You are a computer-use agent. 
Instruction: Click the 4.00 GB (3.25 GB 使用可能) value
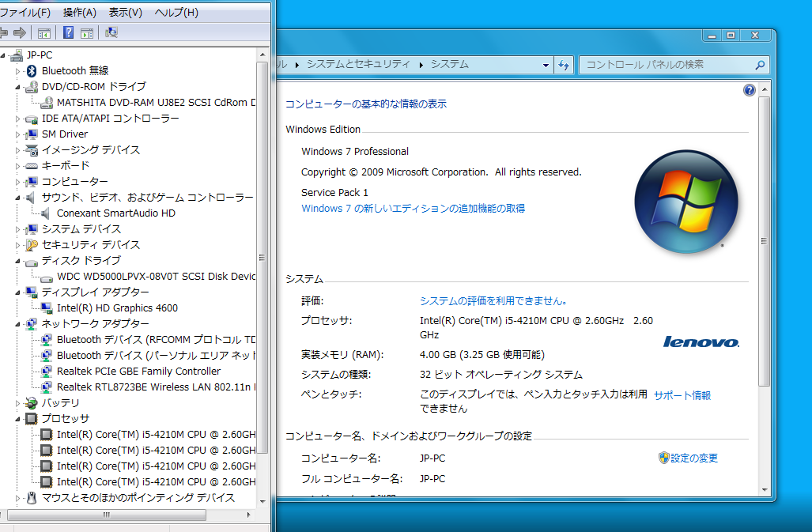[x=482, y=355]
